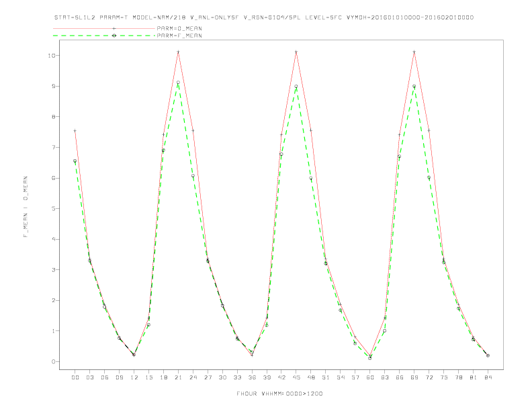Viewport: 532px width, 411px height.
Task: Click the F_MEAN circle marker at hour 24
Action: click(x=193, y=176)
